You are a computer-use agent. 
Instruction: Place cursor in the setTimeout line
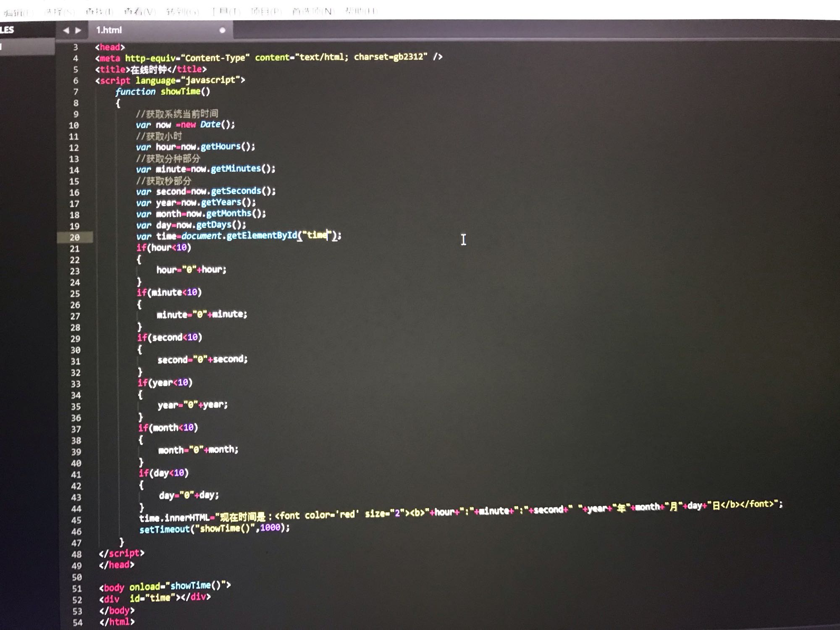214,528
